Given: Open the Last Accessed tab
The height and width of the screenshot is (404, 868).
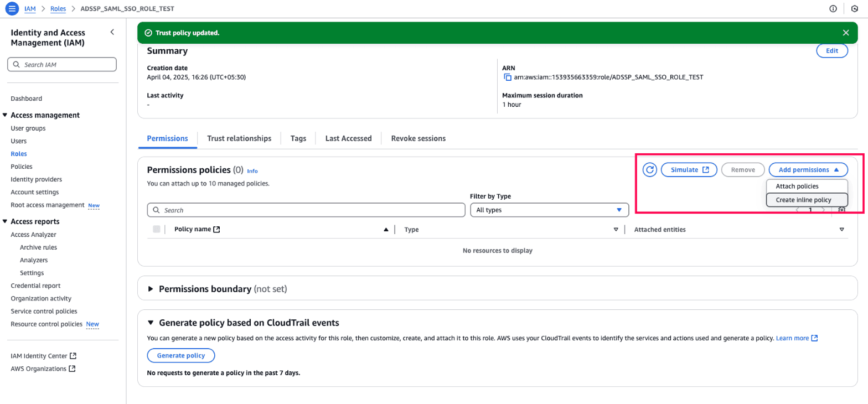Looking at the screenshot, I should (x=348, y=138).
